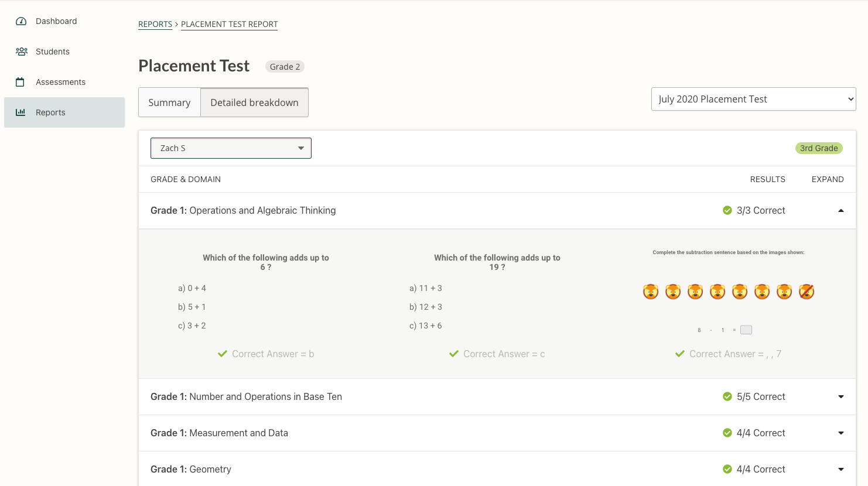The width and height of the screenshot is (868, 486).
Task: Expand the Grade 1: Measurement and Data section
Action: pos(841,433)
